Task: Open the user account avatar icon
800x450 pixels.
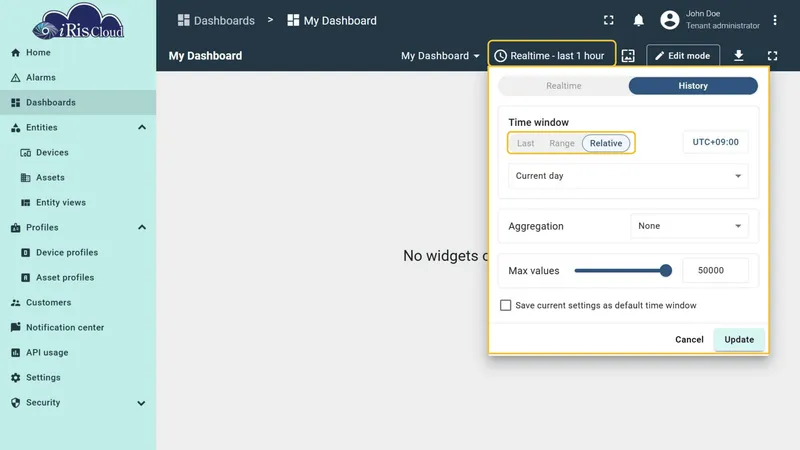Action: 669,20
